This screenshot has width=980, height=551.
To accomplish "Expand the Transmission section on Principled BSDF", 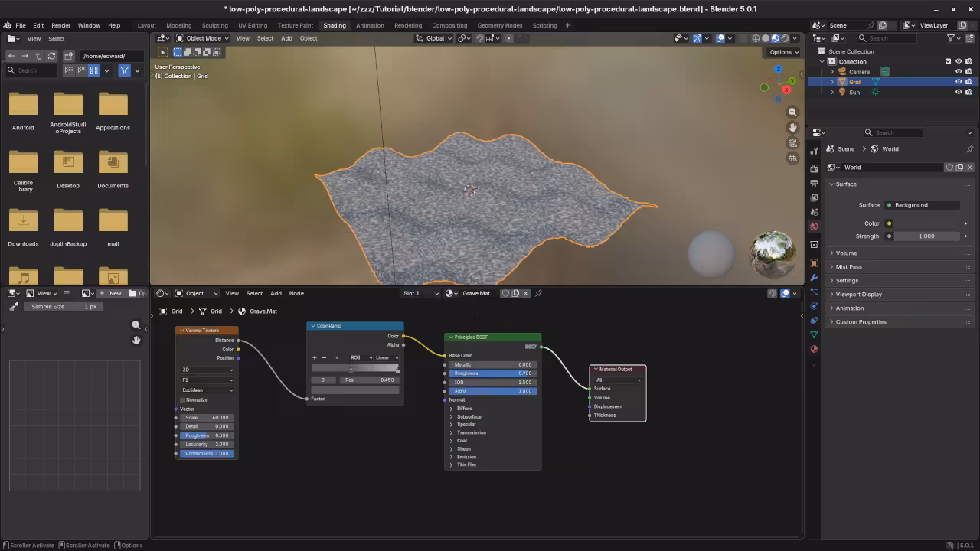I will click(x=471, y=432).
